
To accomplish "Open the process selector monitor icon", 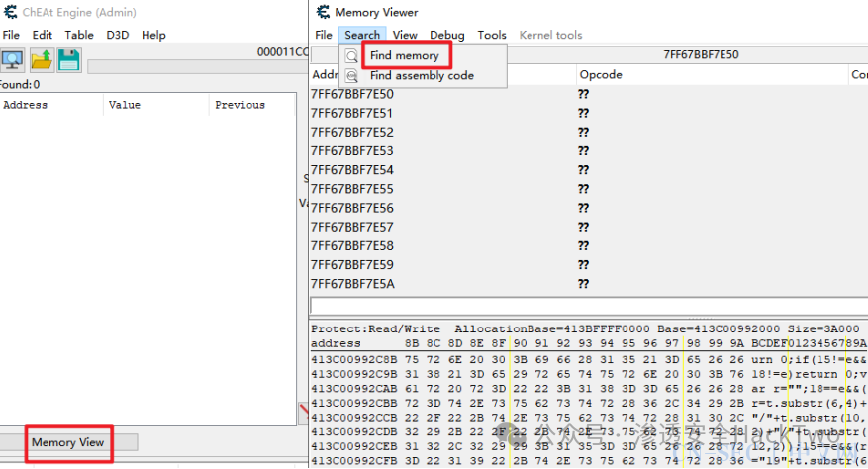I will [x=12, y=59].
